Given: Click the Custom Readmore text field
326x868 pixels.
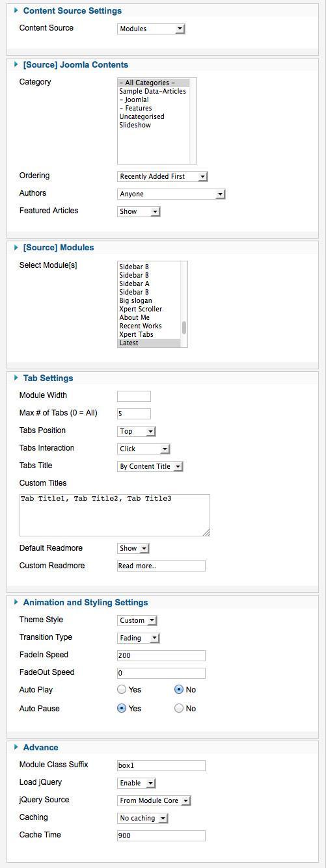Looking at the screenshot, I should click(161, 566).
